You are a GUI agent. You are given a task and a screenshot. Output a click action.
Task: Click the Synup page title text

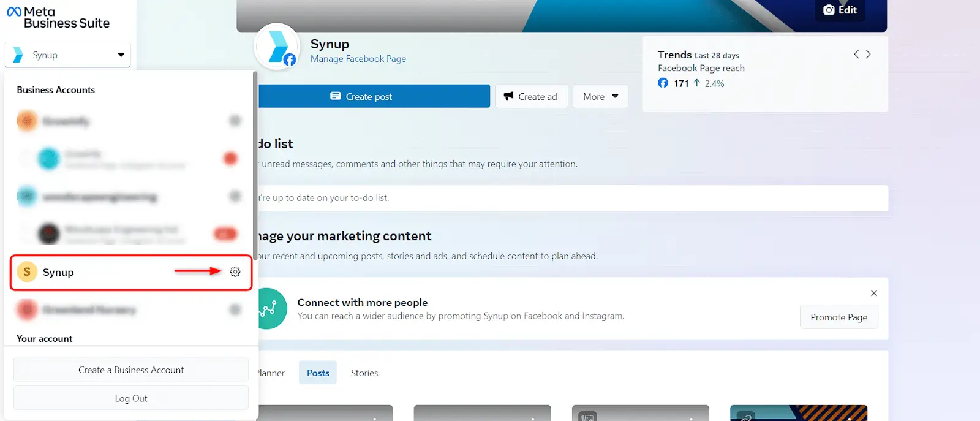coord(330,44)
